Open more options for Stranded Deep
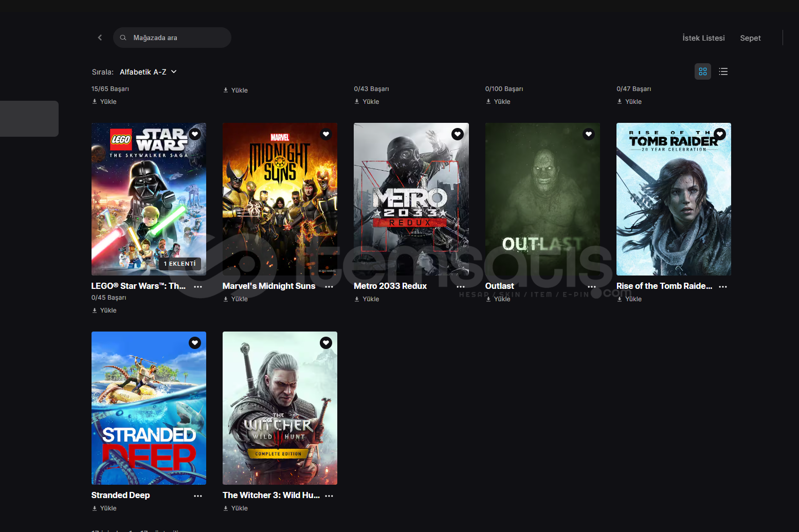This screenshot has height=532, width=799. point(198,496)
